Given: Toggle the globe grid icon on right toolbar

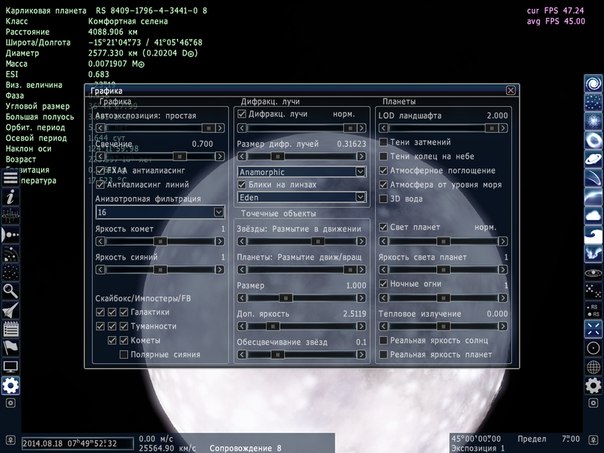Looking at the screenshot, I should pyautogui.click(x=593, y=367).
